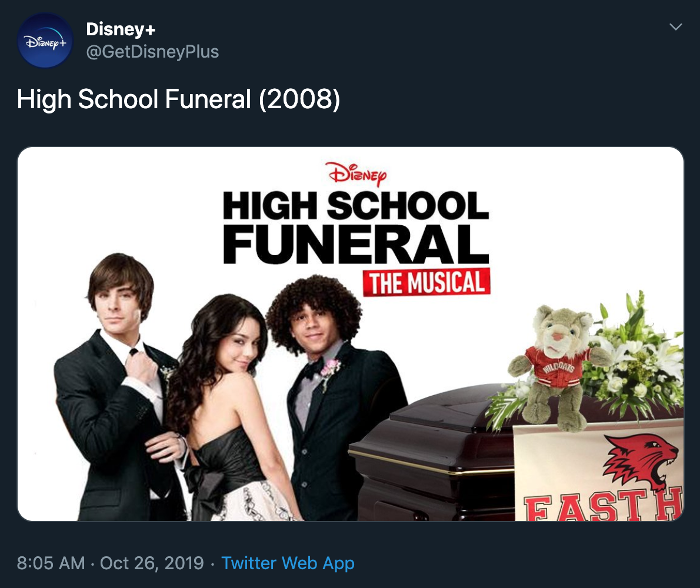Click the Oct 26, 2019 date
Image resolution: width=700 pixels, height=588 pixels.
[x=152, y=563]
